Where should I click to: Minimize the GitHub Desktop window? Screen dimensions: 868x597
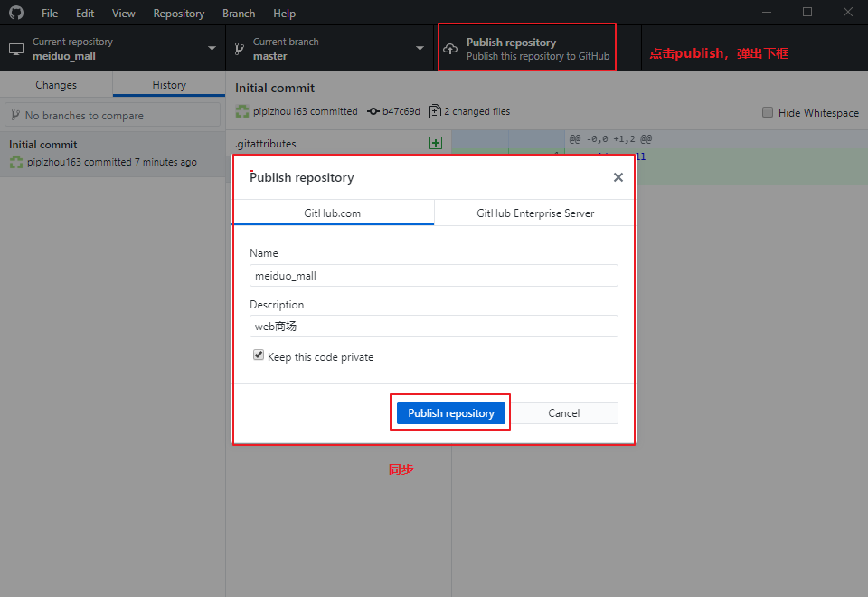(767, 12)
